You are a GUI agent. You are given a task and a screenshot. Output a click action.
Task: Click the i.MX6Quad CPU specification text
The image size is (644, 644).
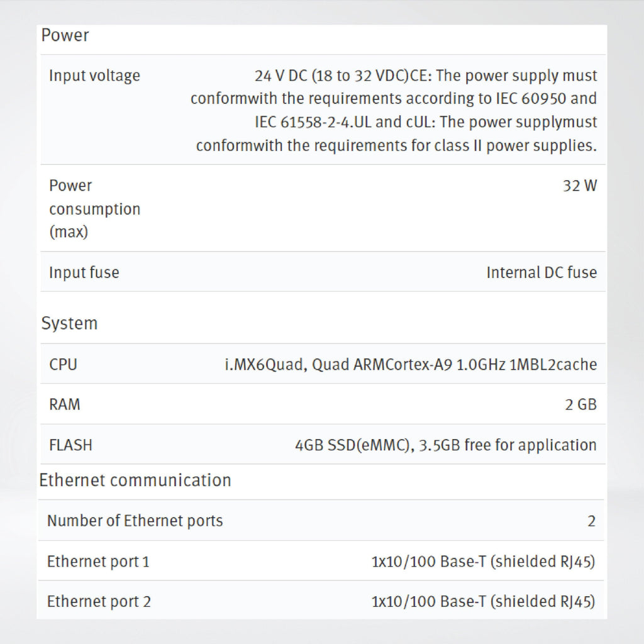[x=411, y=364]
